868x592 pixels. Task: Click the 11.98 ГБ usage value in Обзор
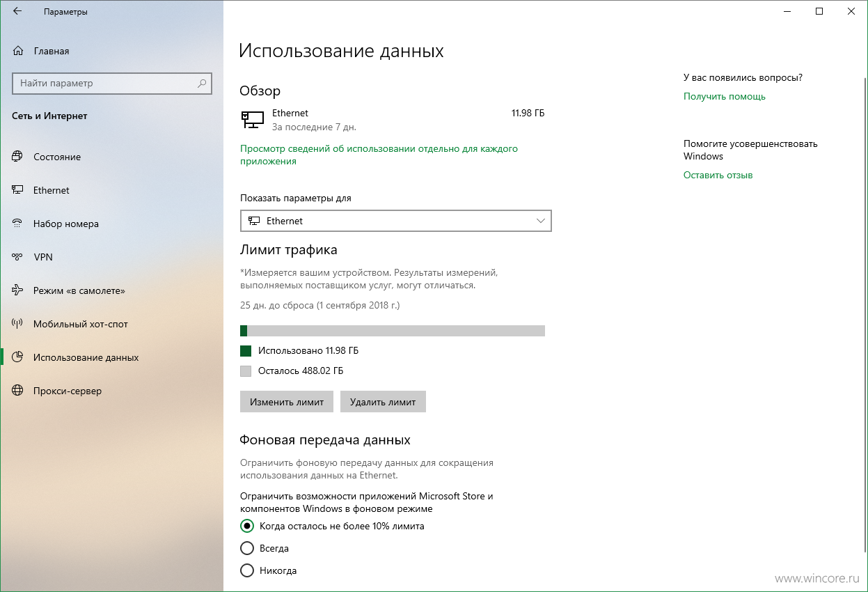coord(528,113)
